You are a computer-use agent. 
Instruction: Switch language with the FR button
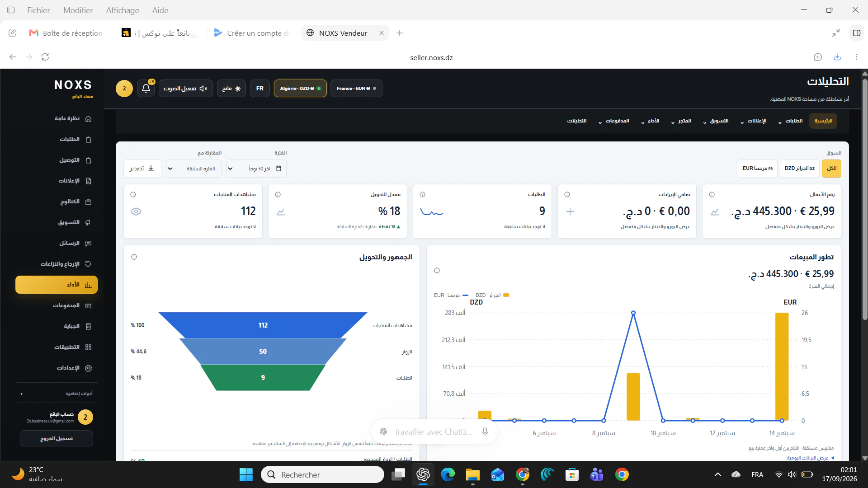coord(260,89)
